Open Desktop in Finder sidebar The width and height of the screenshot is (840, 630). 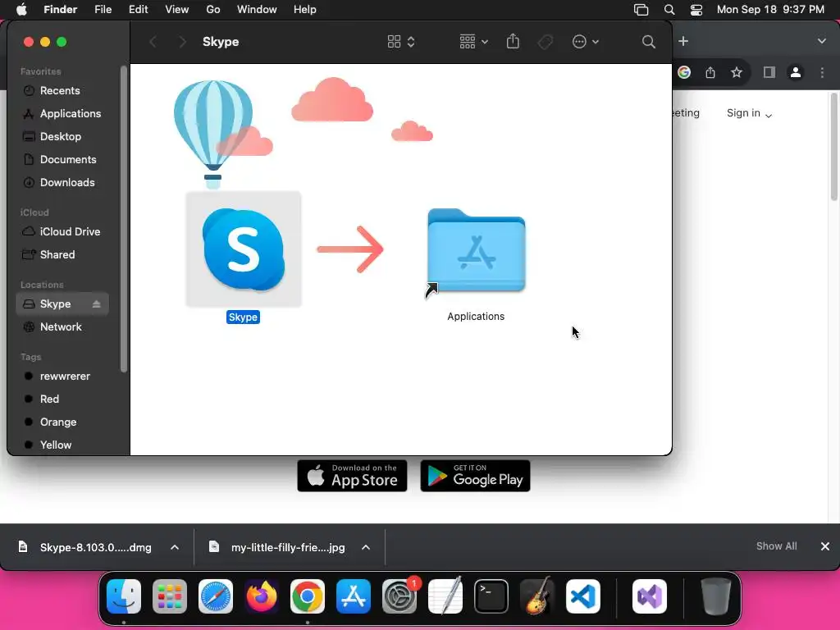pos(61,137)
